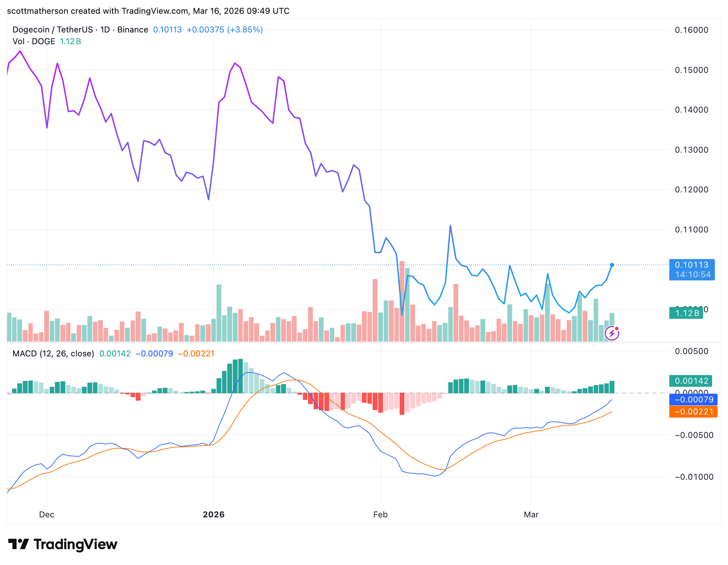Click the blue −0.00079 MACD tag
728x565 pixels.
(693, 400)
